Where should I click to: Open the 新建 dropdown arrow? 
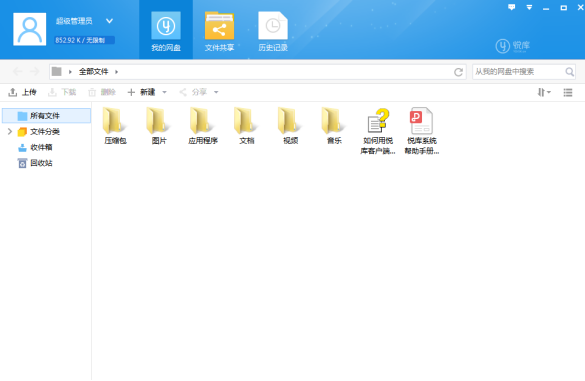pos(165,92)
